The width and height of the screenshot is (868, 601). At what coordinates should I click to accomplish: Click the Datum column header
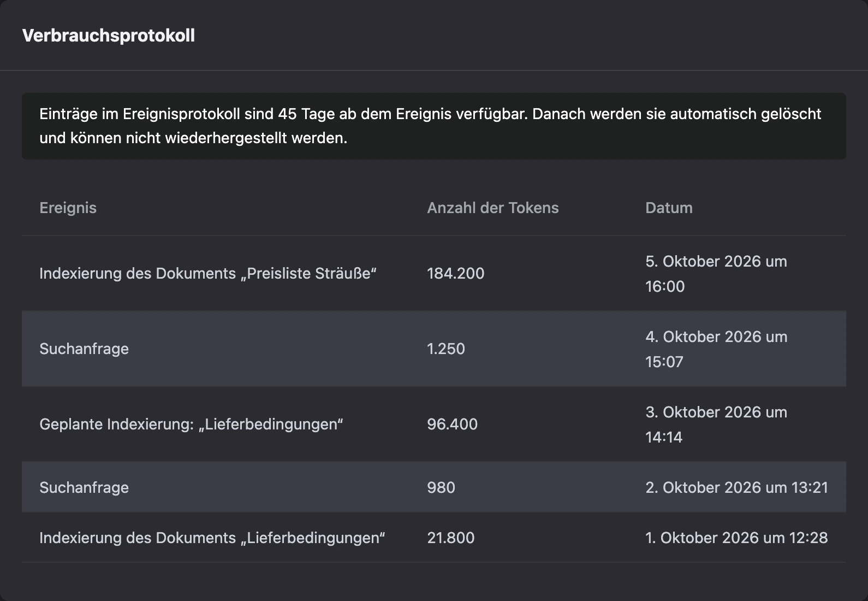point(669,208)
